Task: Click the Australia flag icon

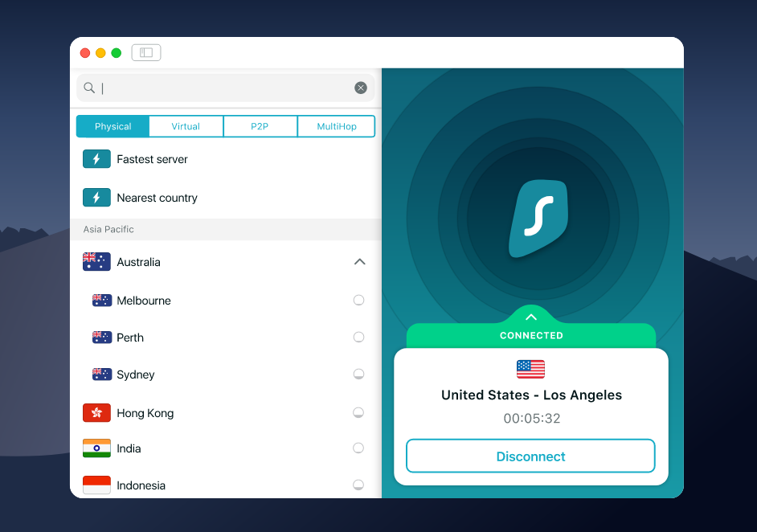Action: click(96, 262)
